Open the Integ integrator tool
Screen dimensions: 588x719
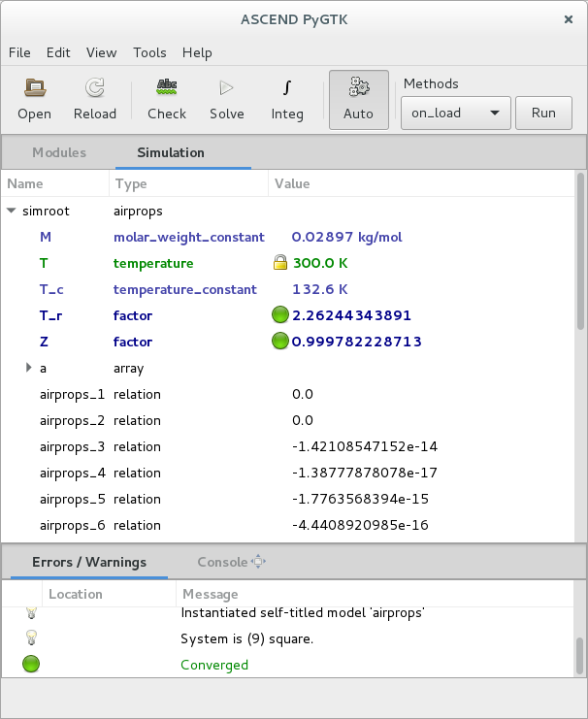[286, 89]
